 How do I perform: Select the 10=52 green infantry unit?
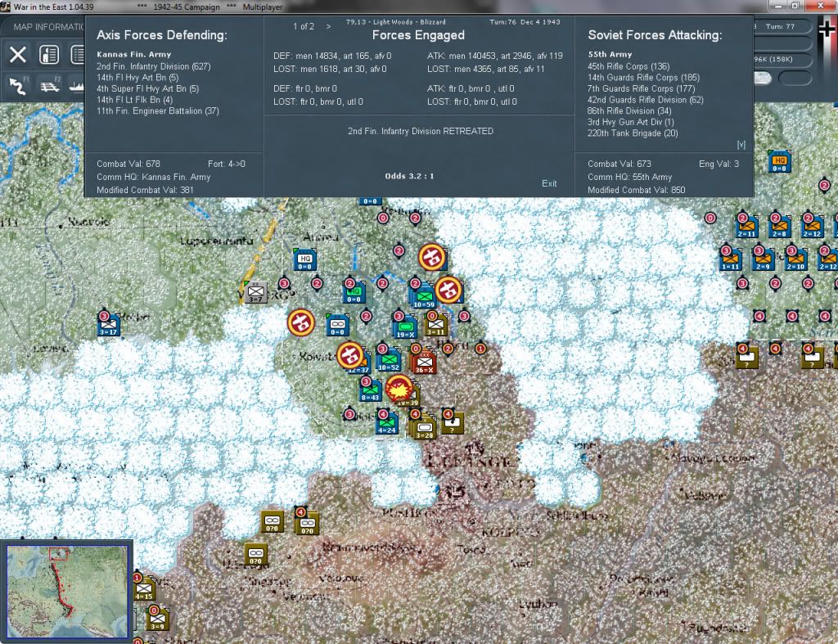[x=389, y=360]
